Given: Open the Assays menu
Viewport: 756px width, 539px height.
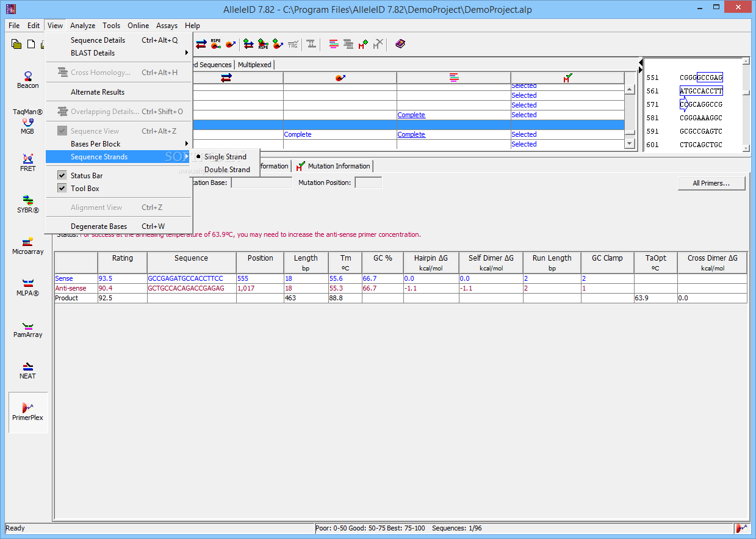Looking at the screenshot, I should click(x=167, y=26).
